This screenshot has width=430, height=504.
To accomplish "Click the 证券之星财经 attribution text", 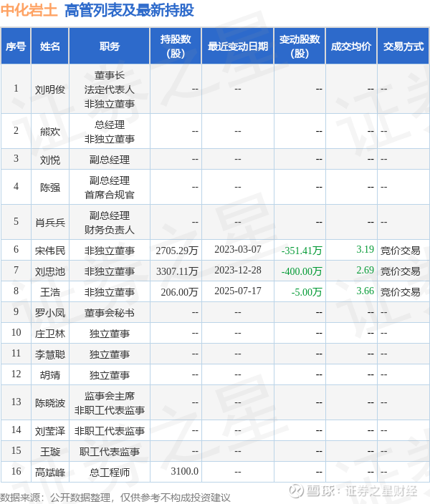I will click(381, 491).
